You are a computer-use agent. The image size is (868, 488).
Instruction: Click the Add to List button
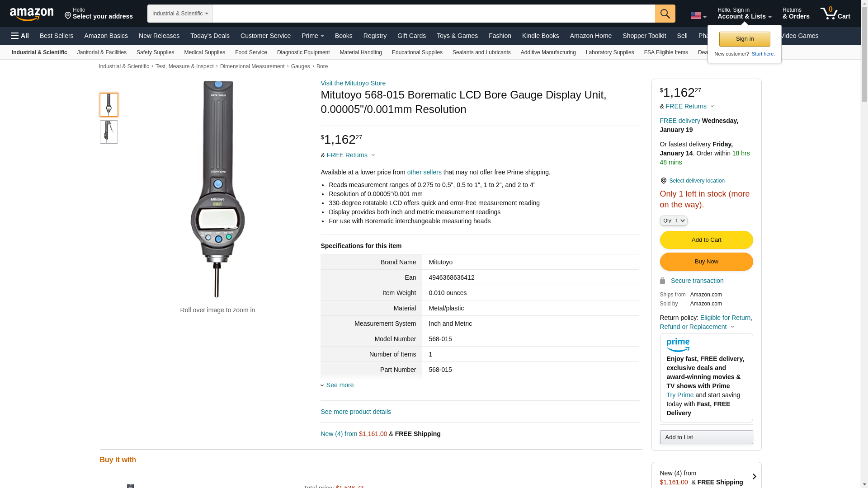[x=706, y=437]
